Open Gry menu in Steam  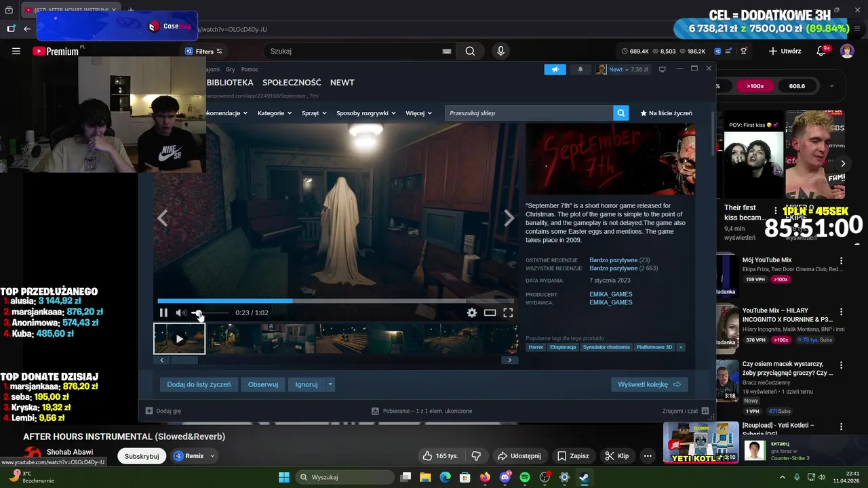pyautogui.click(x=231, y=69)
